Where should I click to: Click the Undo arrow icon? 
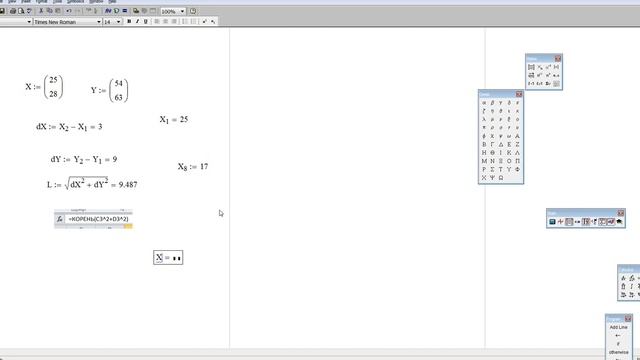point(69,11)
